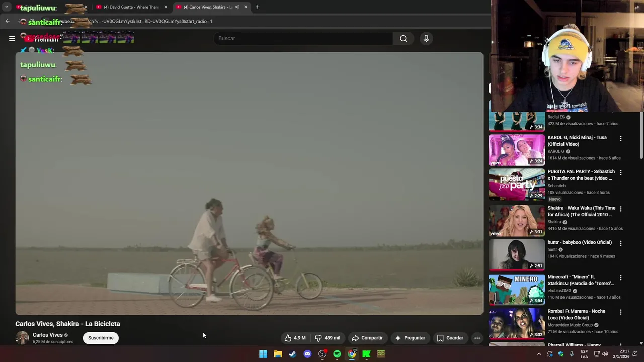Viewport: 644px width, 362px height.
Task: Open options menu for Rombai Noche Loca
Action: click(620, 312)
